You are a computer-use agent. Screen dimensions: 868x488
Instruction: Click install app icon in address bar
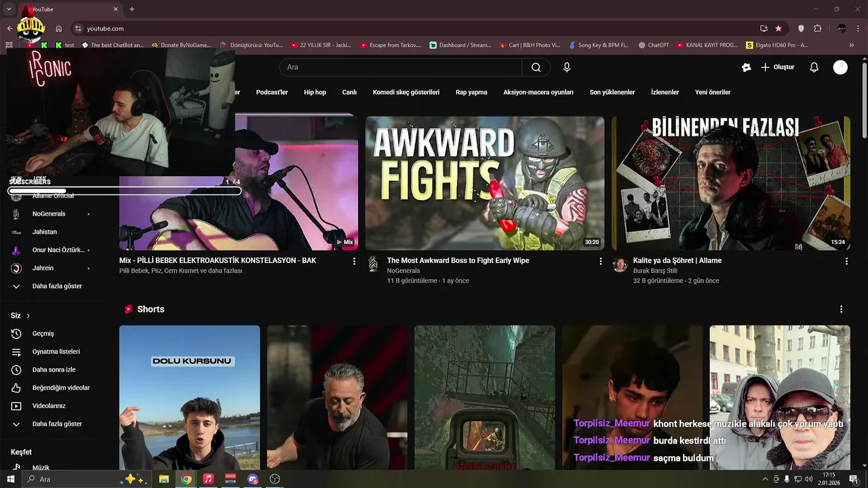click(x=764, y=28)
